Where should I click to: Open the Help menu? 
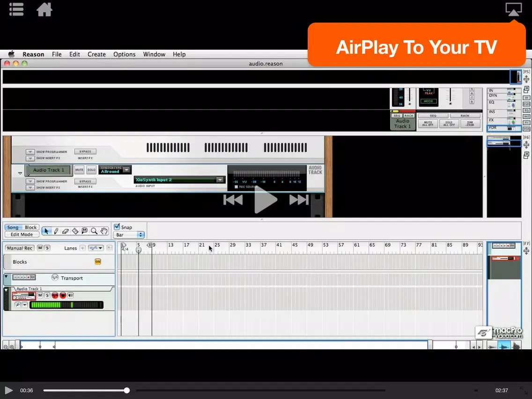point(179,54)
